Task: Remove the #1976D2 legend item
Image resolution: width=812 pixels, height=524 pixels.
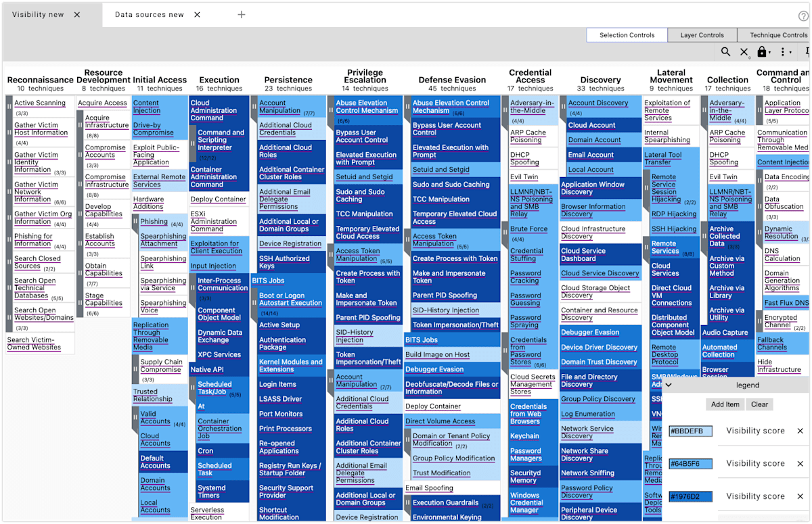Action: click(800, 496)
